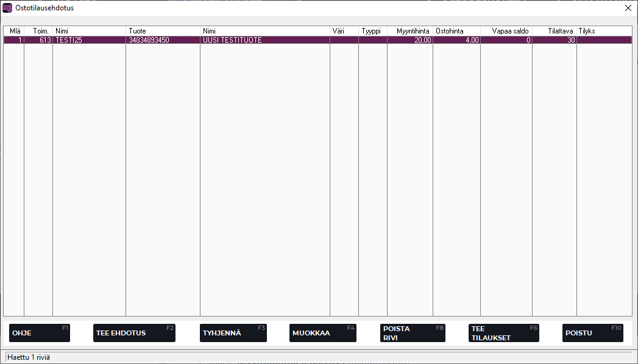Click the TEST25 supplier name cell
638x364 pixels.
click(89, 40)
